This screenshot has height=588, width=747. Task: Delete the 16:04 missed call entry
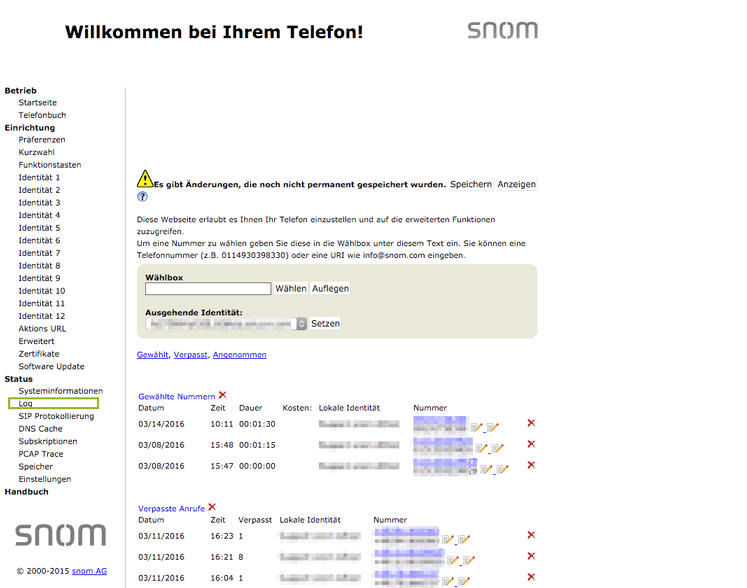pyautogui.click(x=531, y=577)
